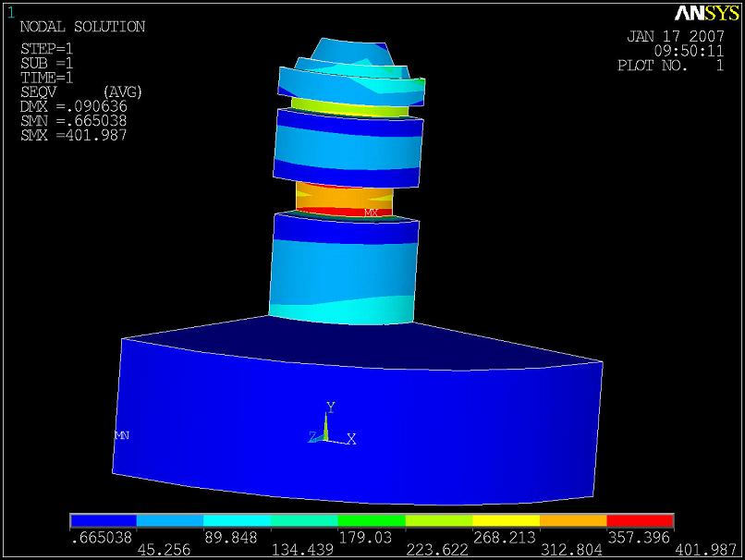Click the JAN 17 2007 date text
Viewport: 745px width, 560px height.
pyautogui.click(x=675, y=36)
